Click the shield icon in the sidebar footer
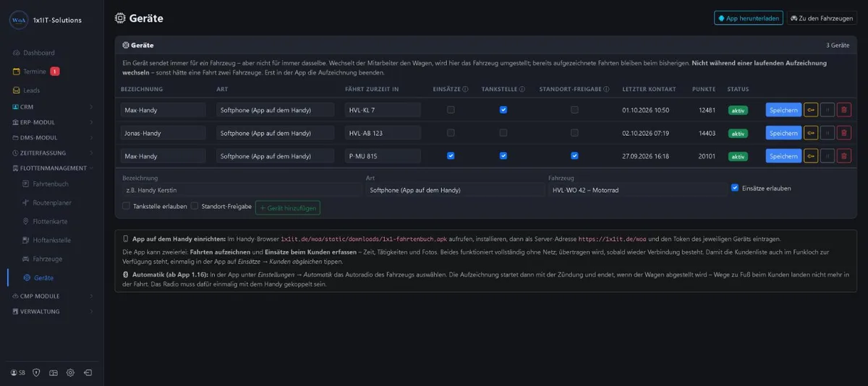The image size is (868, 386). point(36,372)
